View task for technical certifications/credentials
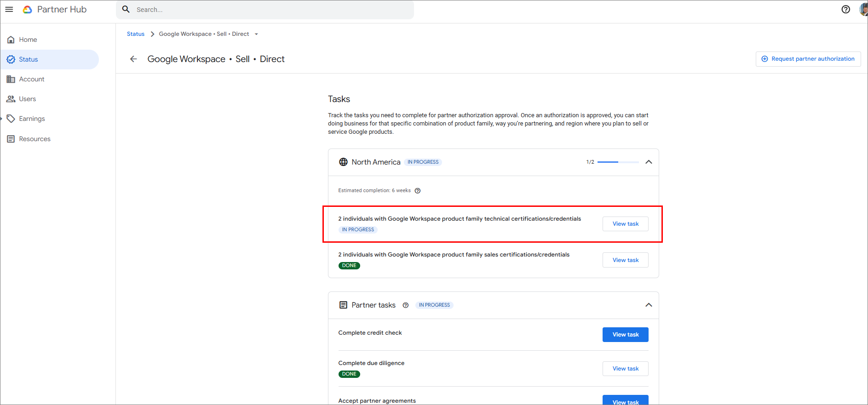The height and width of the screenshot is (405, 868). coord(626,224)
